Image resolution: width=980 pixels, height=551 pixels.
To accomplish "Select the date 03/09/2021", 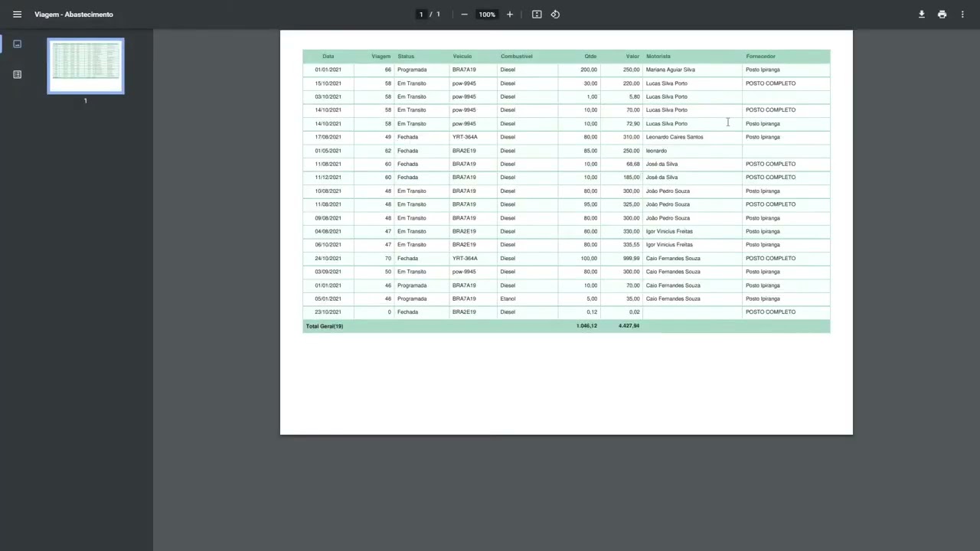I will [x=328, y=272].
